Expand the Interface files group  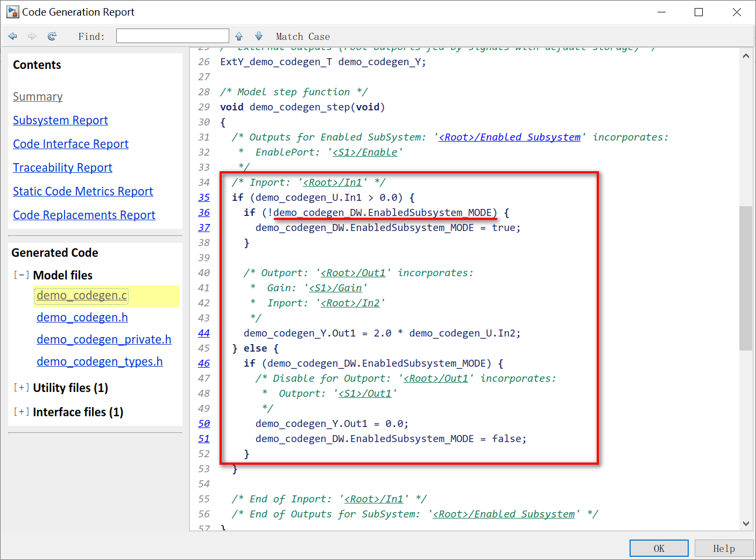[x=21, y=412]
